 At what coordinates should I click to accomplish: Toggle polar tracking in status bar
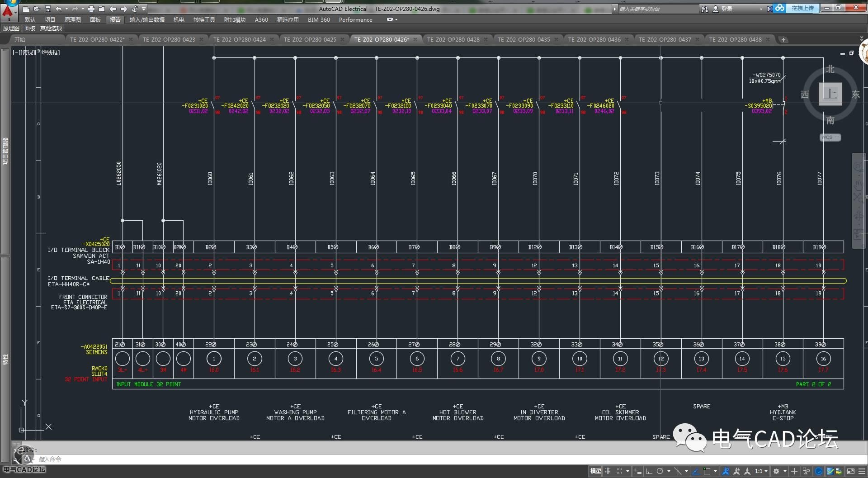(660, 471)
